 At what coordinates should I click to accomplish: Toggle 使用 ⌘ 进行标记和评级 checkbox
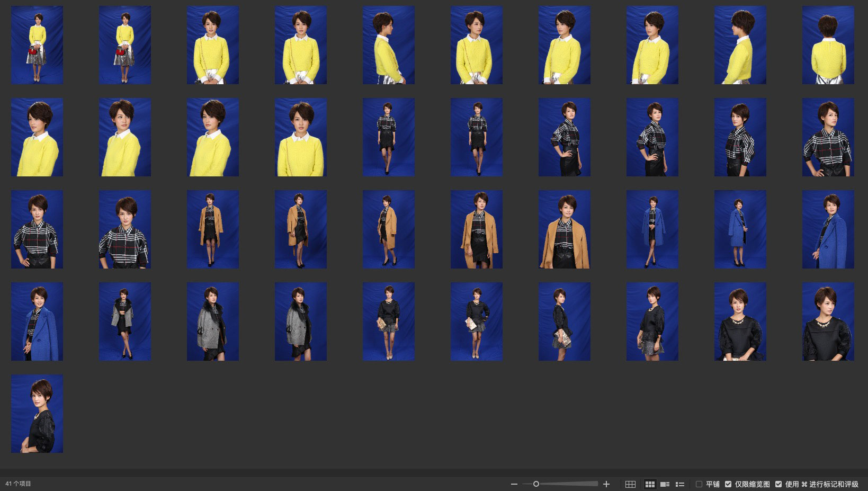[x=778, y=484]
